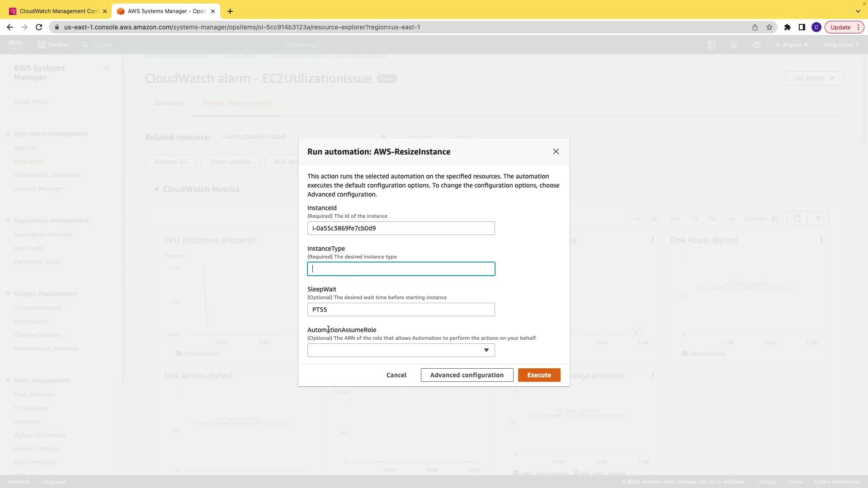The height and width of the screenshot is (488, 868).
Task: Bookmark this page with star icon
Action: tap(769, 27)
